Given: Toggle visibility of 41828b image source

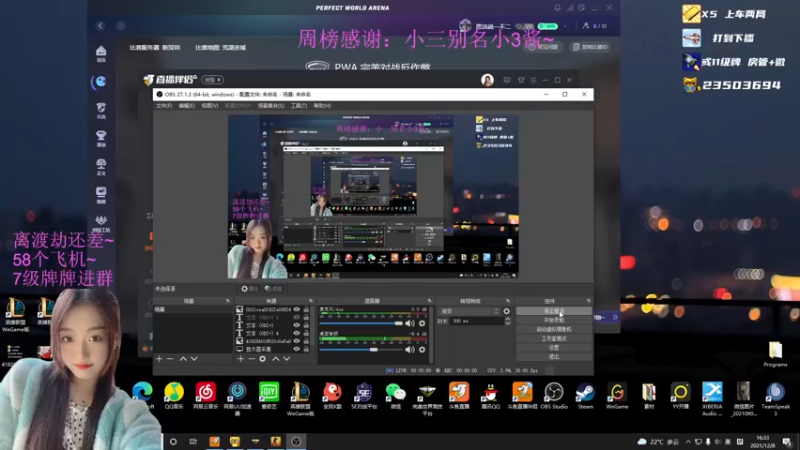Looking at the screenshot, I should click(x=296, y=341).
